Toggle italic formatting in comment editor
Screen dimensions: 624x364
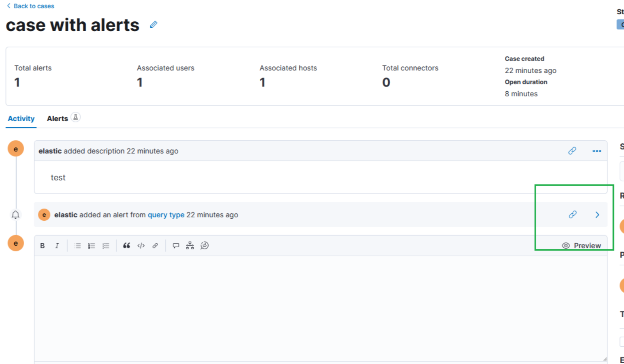point(57,246)
